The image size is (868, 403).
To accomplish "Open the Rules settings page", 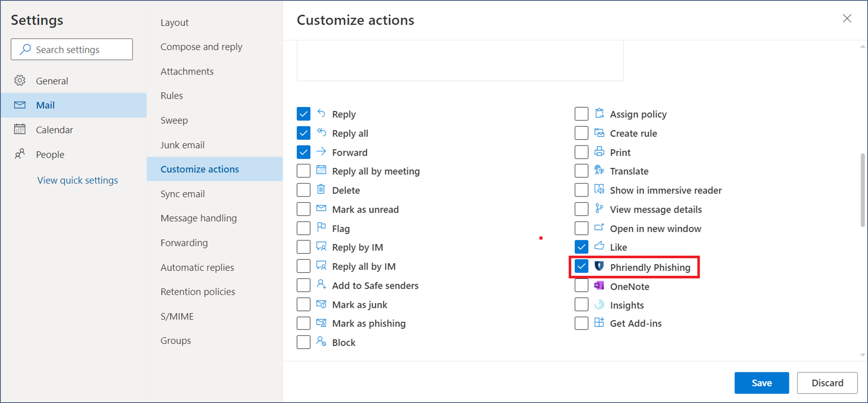I will tap(215, 96).
